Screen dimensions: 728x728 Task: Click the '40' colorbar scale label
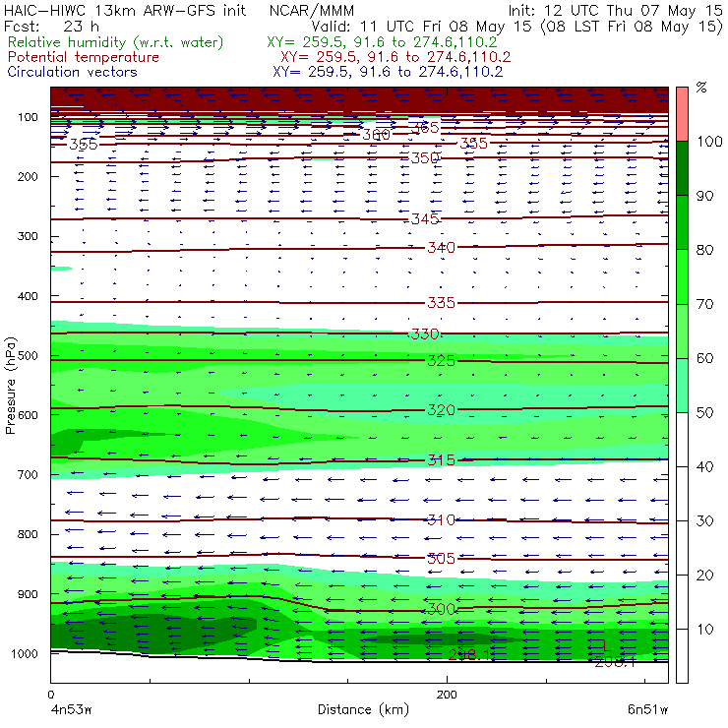click(x=704, y=466)
